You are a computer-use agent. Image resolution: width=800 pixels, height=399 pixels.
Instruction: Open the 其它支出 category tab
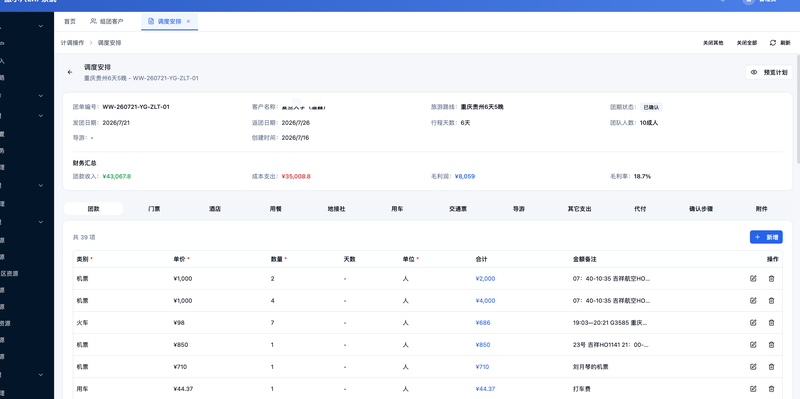coord(580,209)
